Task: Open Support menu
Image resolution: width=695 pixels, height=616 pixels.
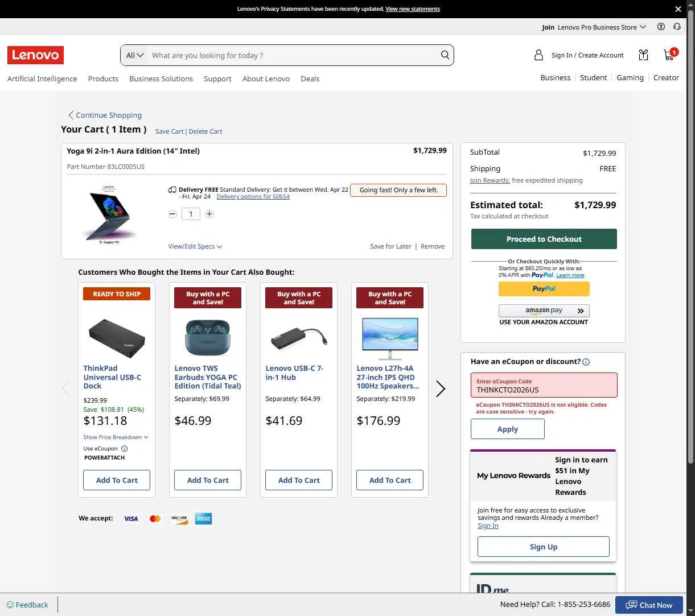Action: pos(217,78)
